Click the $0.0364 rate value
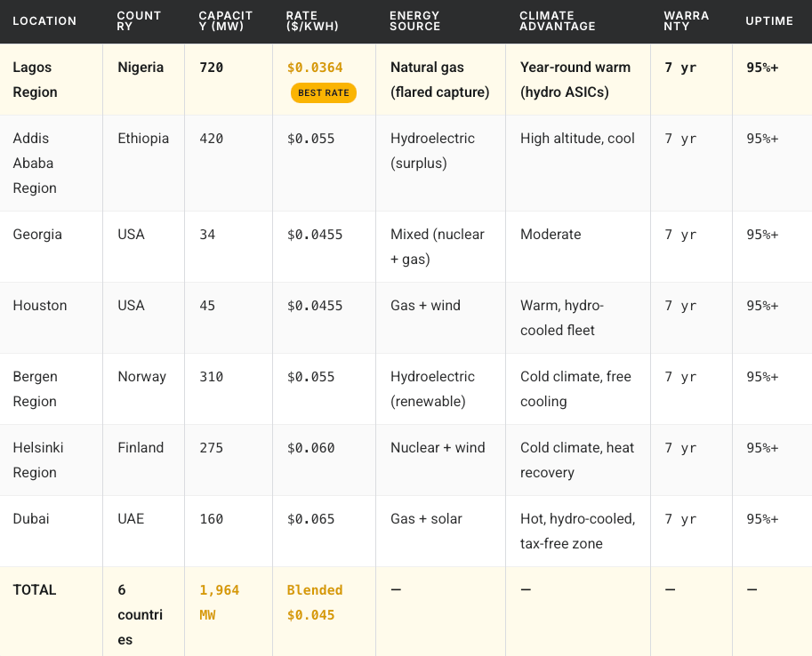Screen dimensions: 812x656 pyautogui.click(x=315, y=68)
